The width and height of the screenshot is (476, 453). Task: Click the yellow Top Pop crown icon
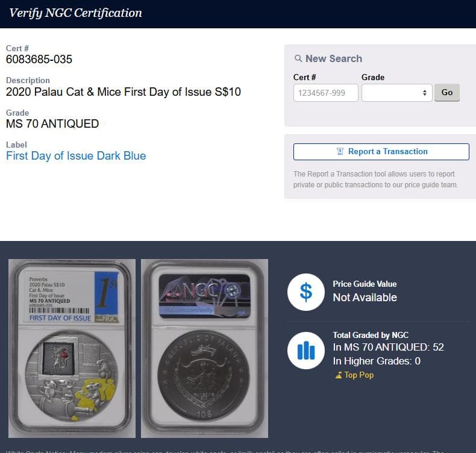(338, 375)
